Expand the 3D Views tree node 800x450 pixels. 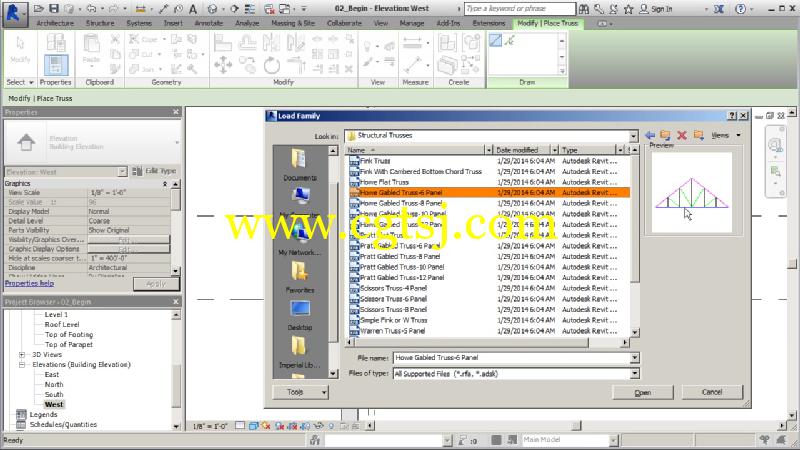(22, 355)
